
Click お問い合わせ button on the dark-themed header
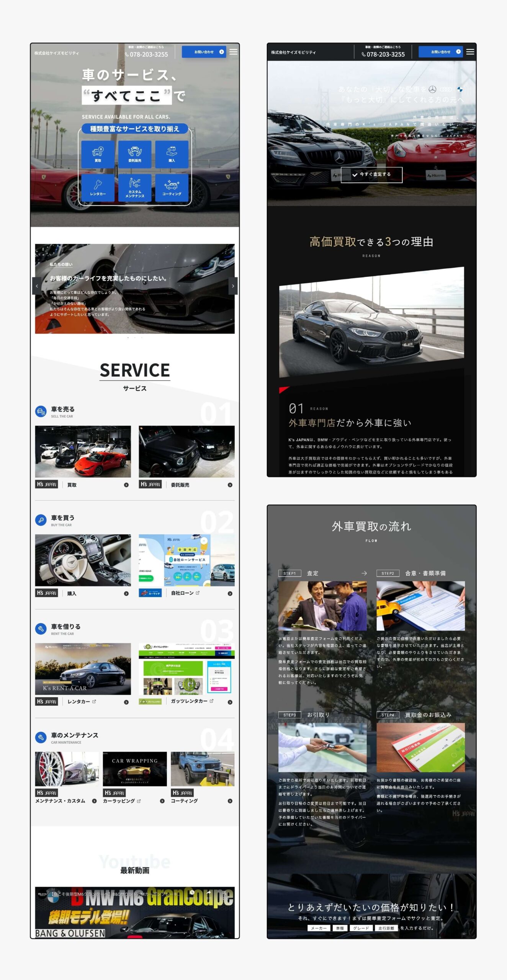[x=440, y=52]
